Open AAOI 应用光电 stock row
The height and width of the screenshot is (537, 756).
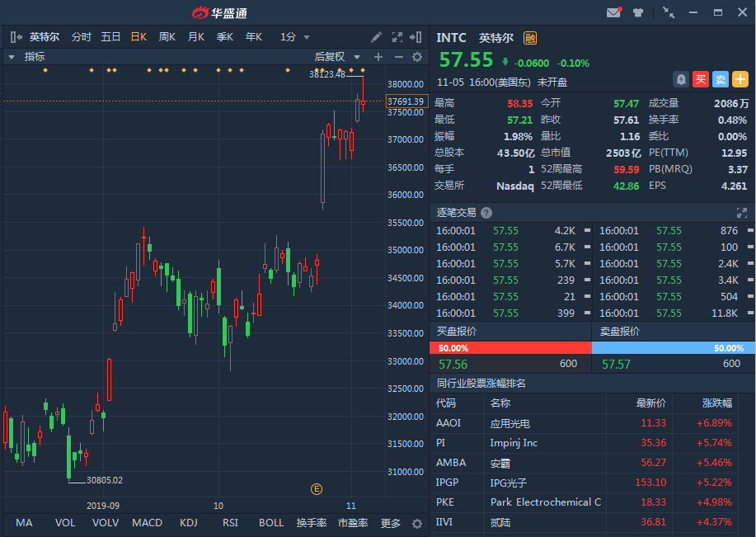[584, 423]
